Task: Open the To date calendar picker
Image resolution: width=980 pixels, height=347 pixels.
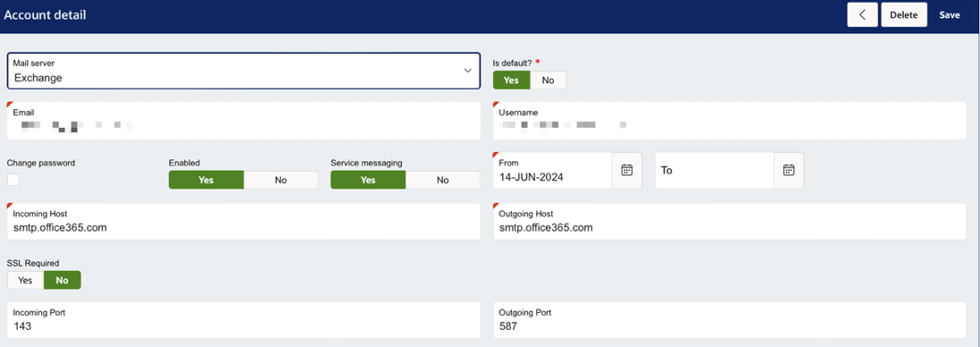Action: (789, 171)
